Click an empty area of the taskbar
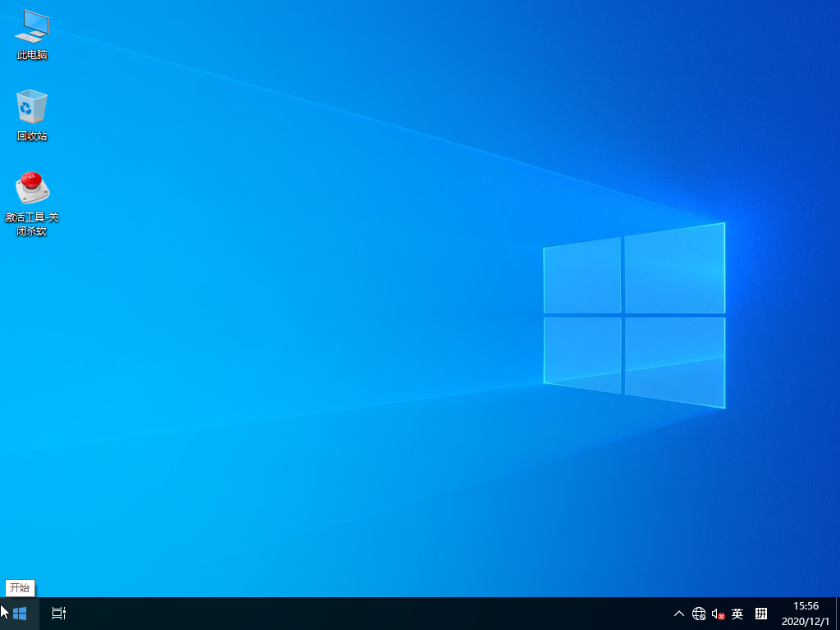The height and width of the screenshot is (630, 840). pos(369,614)
